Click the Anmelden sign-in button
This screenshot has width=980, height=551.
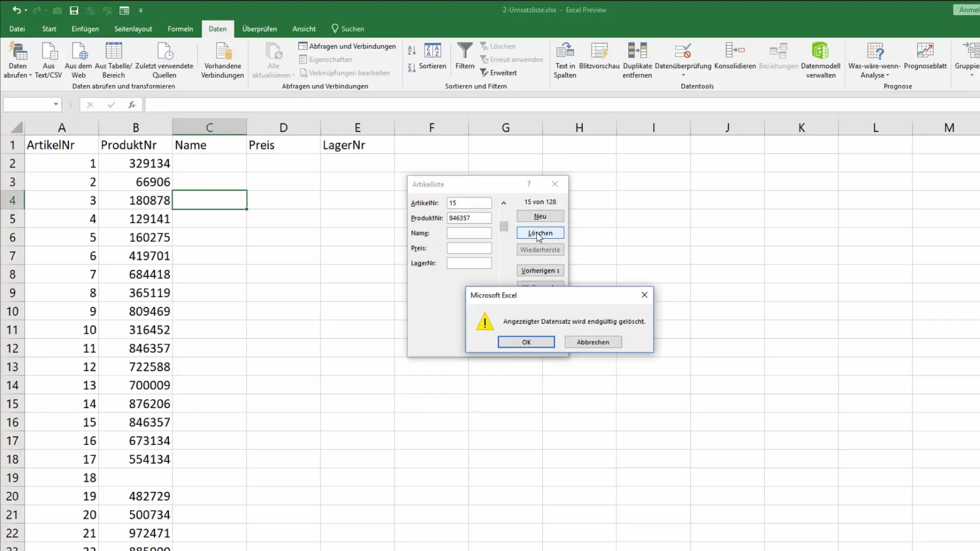(967, 10)
